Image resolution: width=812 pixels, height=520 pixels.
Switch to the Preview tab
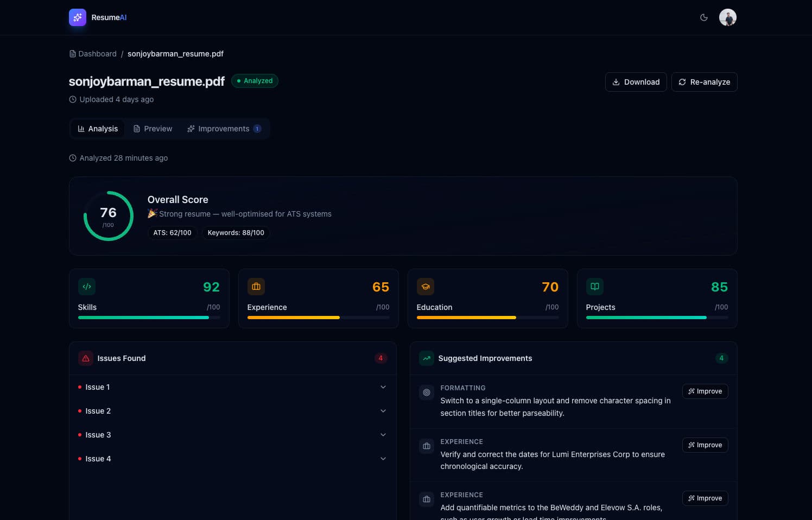click(153, 129)
